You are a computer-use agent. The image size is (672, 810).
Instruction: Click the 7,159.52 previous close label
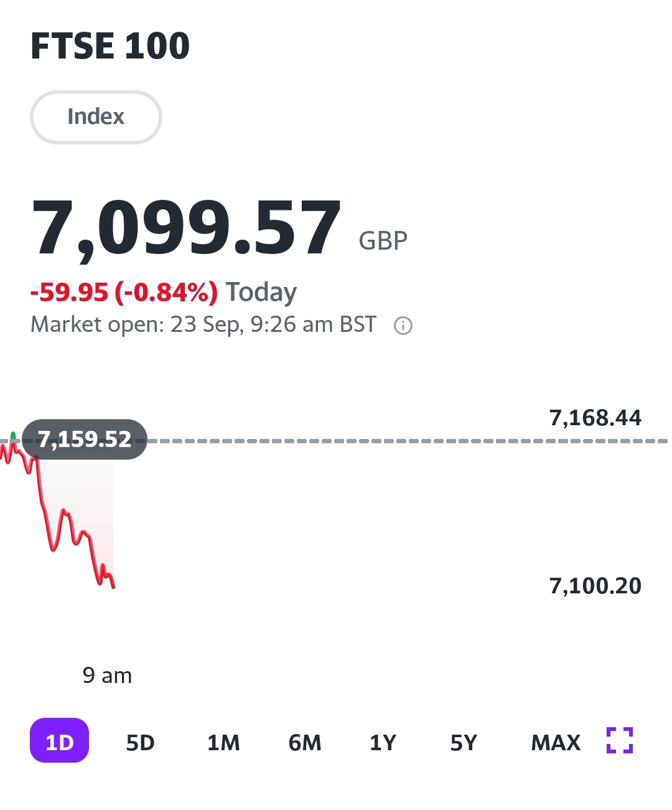tap(85, 440)
